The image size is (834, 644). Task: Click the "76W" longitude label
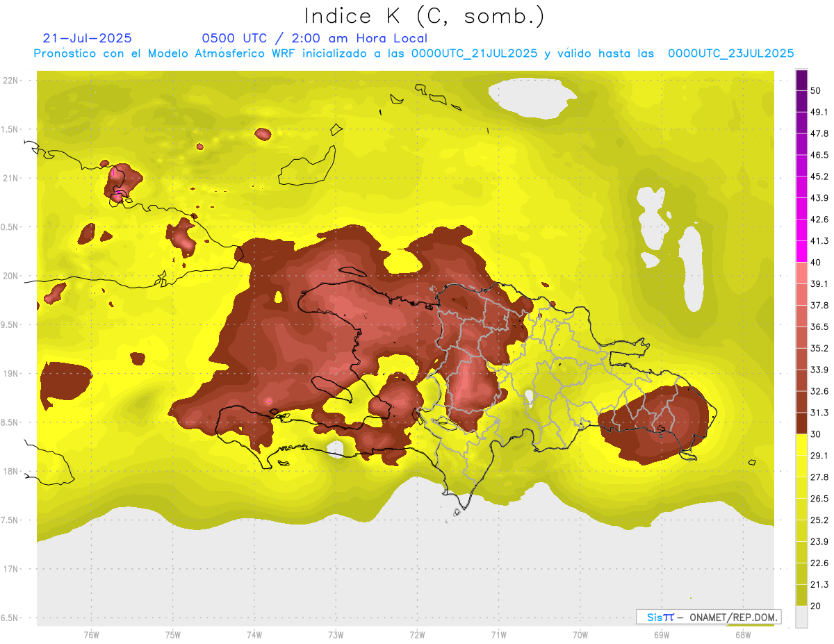(x=91, y=634)
